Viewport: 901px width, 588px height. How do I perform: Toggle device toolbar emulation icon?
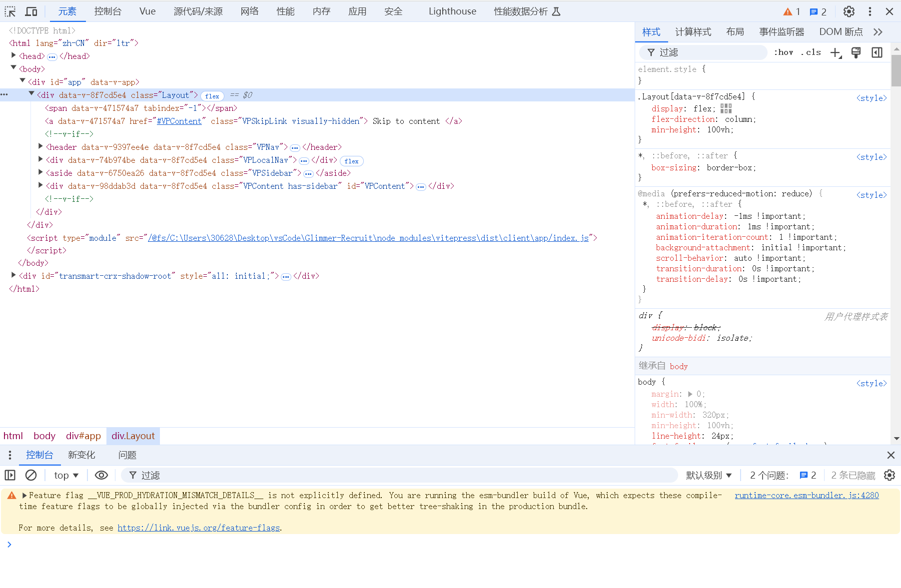point(31,11)
